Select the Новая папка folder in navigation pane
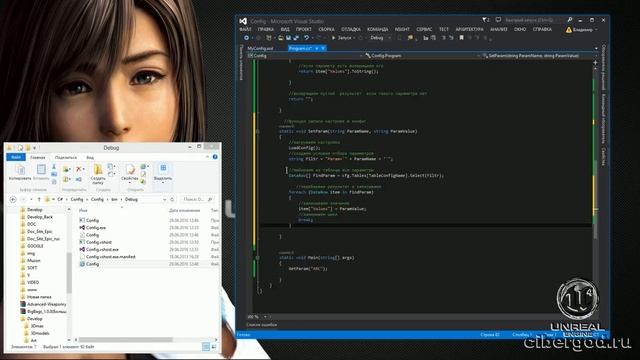Image resolution: width=640 pixels, height=360 pixels. (39, 297)
